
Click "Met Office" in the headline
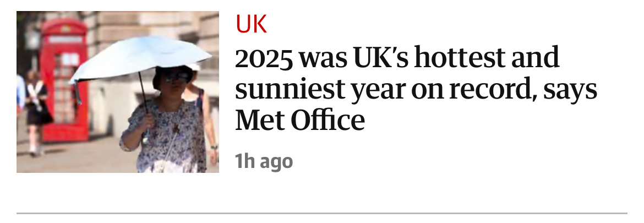pyautogui.click(x=300, y=120)
